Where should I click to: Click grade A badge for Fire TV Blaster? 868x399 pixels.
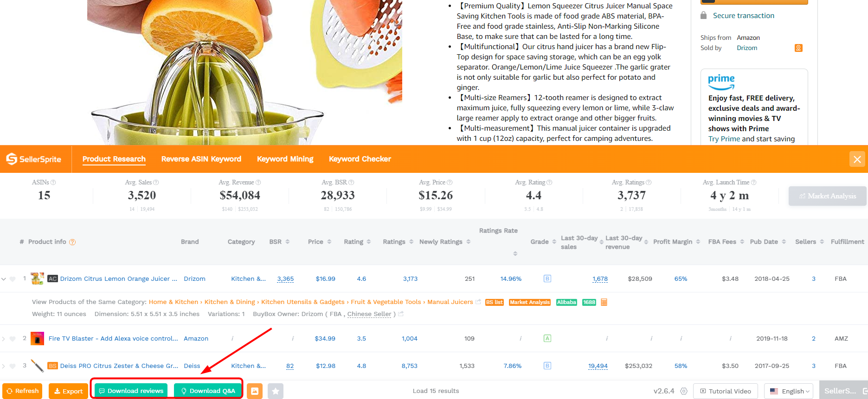(x=547, y=338)
